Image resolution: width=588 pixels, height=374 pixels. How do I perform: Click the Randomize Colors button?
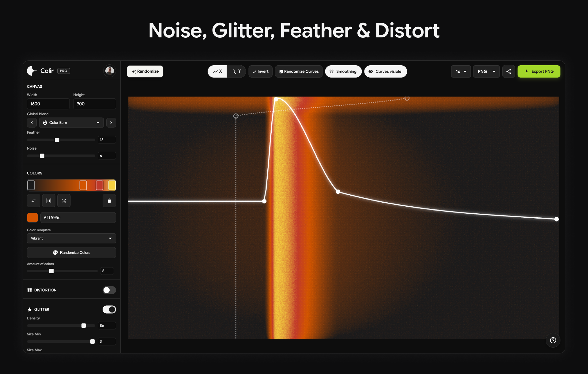click(71, 253)
